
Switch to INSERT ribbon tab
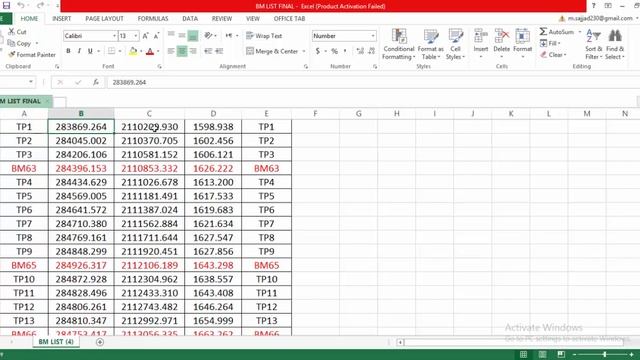[62, 19]
